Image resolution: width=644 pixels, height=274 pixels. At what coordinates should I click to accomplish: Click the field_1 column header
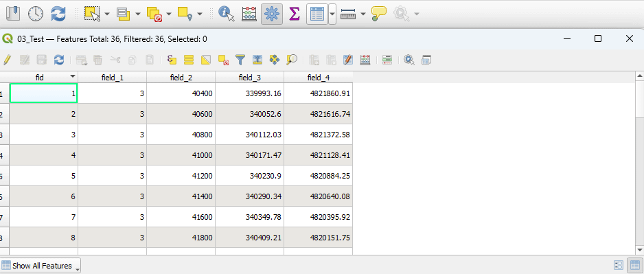(112, 77)
